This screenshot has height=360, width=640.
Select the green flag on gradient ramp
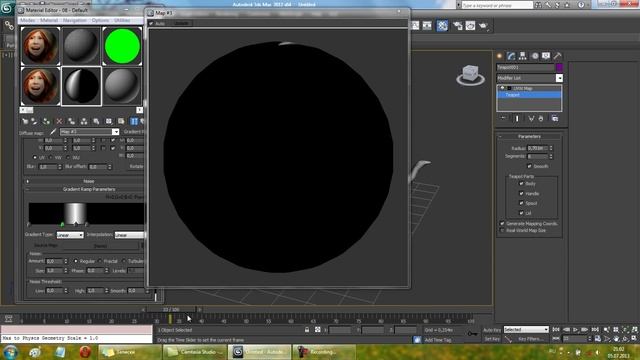pyautogui.click(x=62, y=224)
